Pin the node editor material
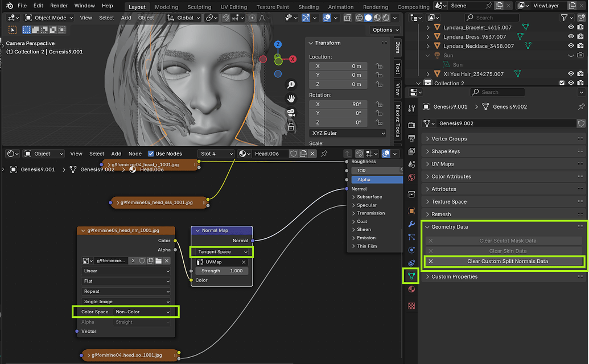 click(x=324, y=154)
